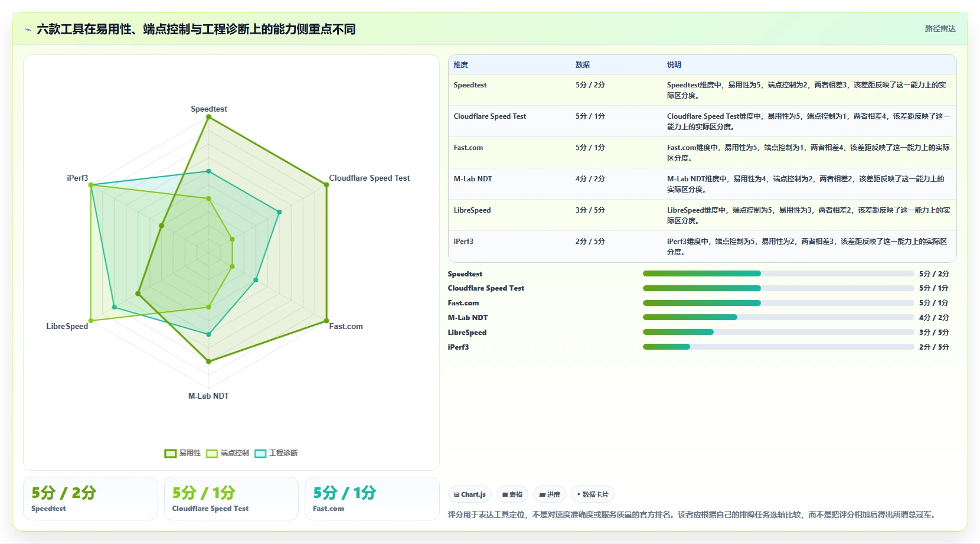Click the 路径雷达 label in header
Screen dimensions: 980x544
(940, 28)
